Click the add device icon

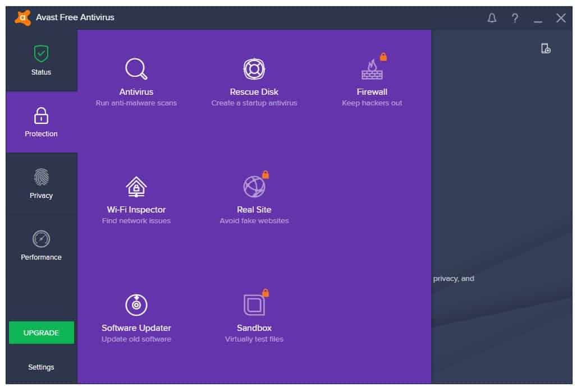(545, 48)
